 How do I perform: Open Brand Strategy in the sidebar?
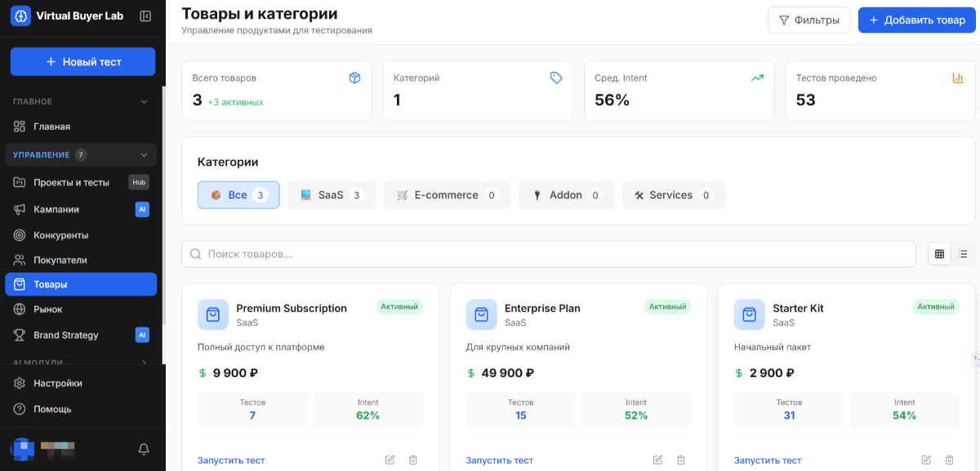[81, 335]
